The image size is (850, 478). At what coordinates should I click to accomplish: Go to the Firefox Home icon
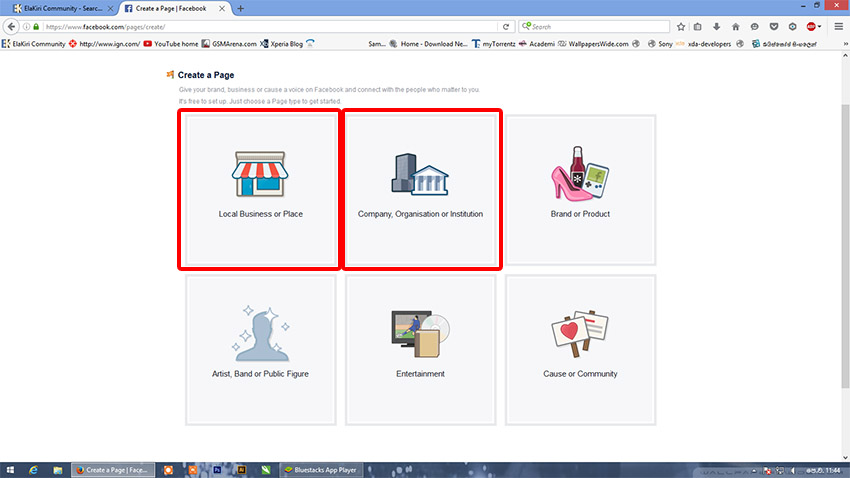[736, 27]
